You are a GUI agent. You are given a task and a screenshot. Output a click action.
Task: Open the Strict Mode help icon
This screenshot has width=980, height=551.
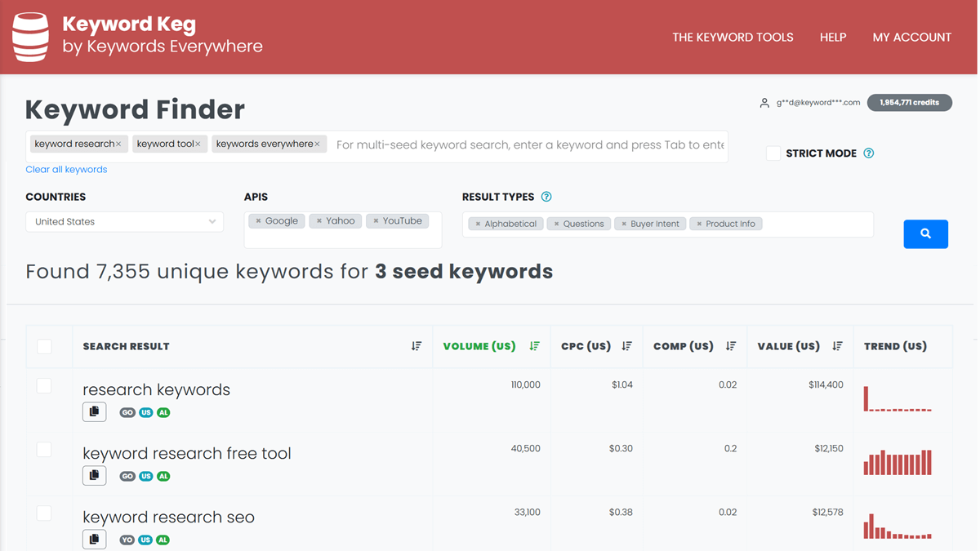[869, 153]
